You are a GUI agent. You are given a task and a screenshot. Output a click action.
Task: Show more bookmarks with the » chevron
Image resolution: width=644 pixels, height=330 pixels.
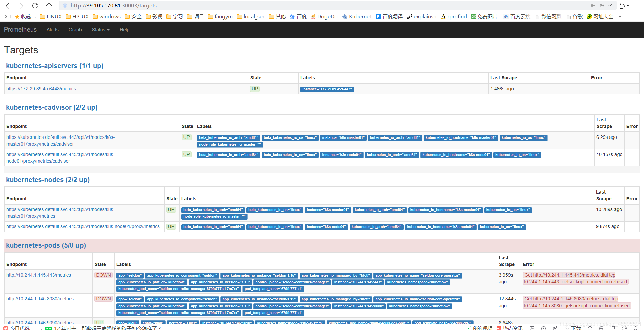[620, 17]
